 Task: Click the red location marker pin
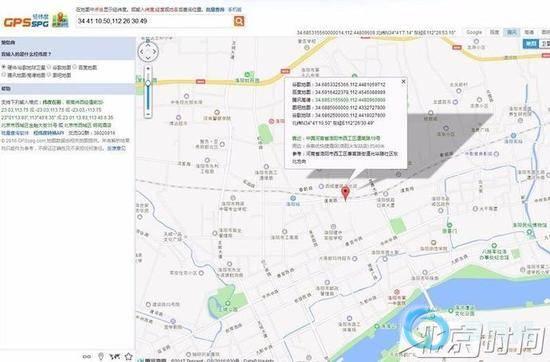[346, 193]
